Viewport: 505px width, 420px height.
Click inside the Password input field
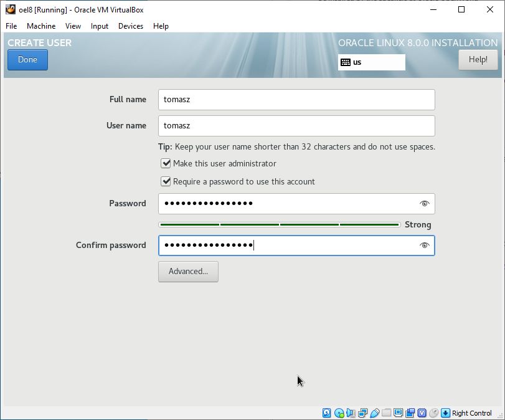point(296,203)
